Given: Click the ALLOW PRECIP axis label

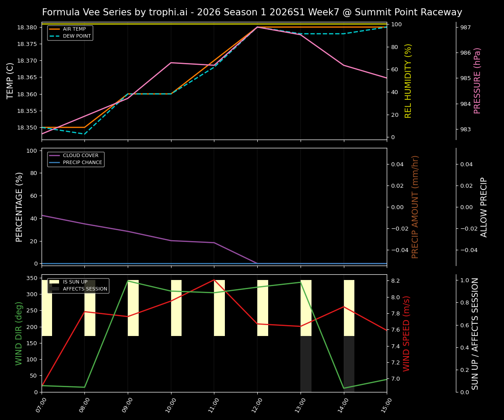Looking at the screenshot, I should (x=484, y=206).
